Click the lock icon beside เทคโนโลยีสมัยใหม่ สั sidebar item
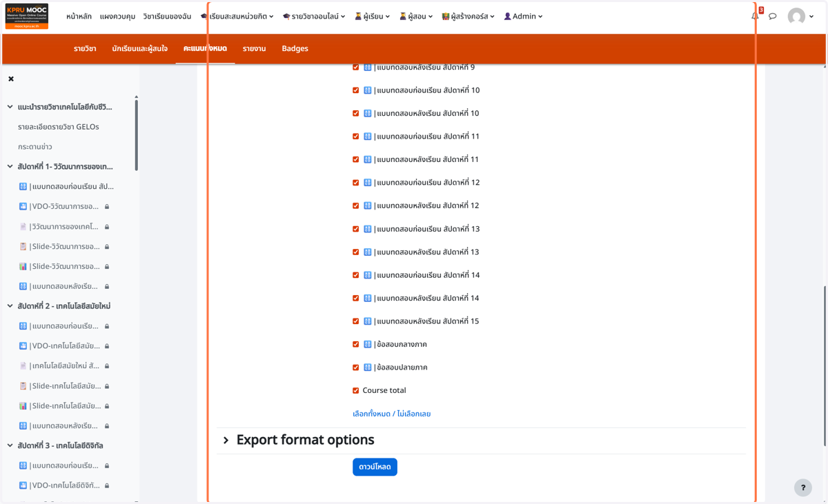 (107, 366)
